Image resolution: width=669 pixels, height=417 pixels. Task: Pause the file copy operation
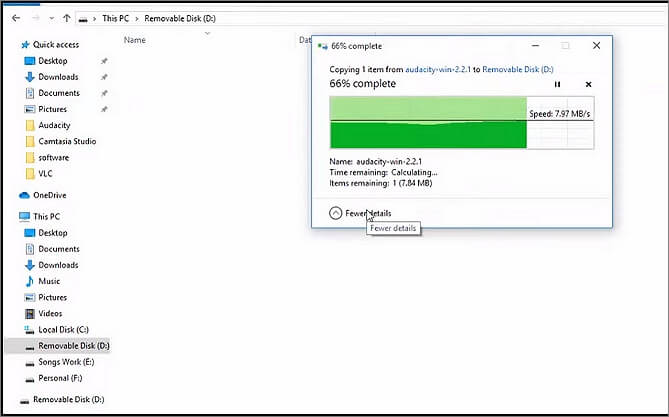pos(557,84)
